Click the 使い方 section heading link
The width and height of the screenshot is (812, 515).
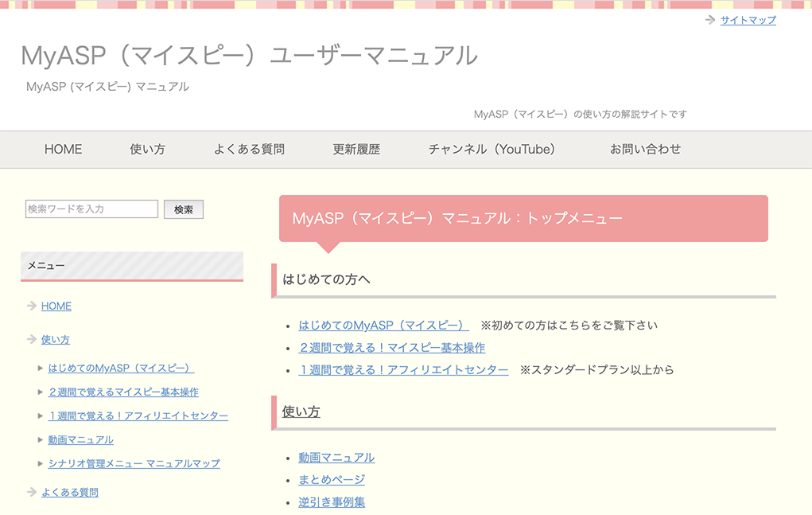[x=301, y=412]
